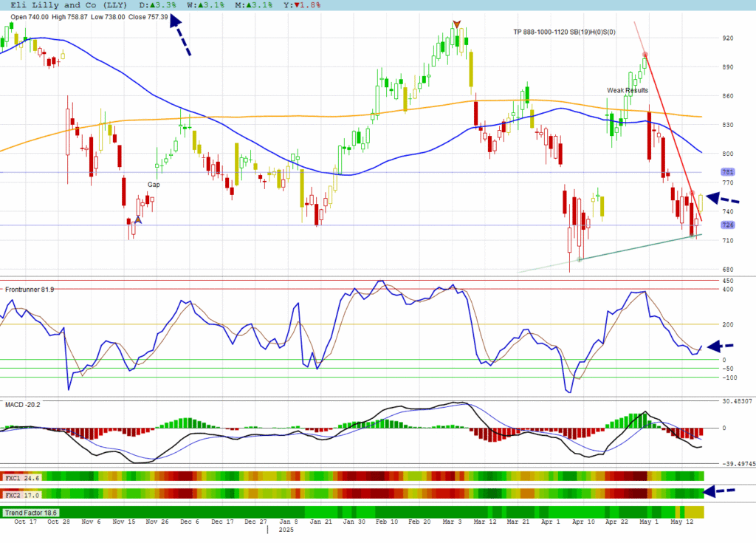Click the 890 price axis label
Image resolution: width=756 pixels, height=543 pixels.
(x=727, y=67)
